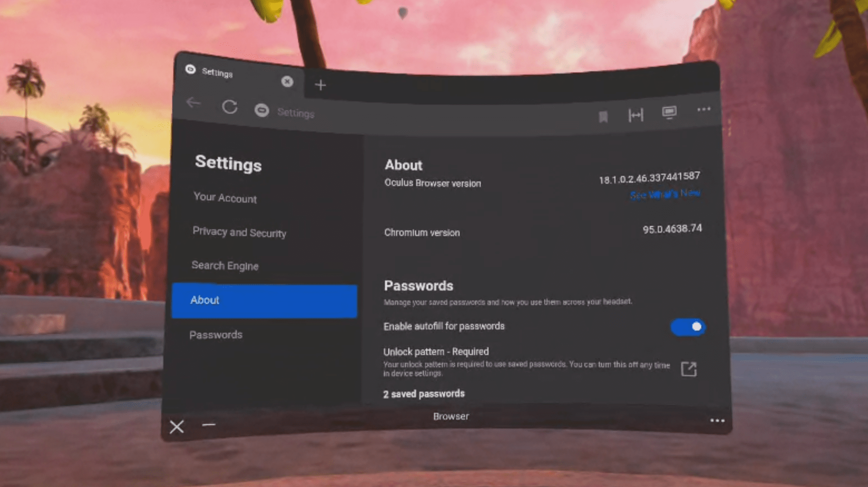Expand the Passwords settings section
The image size is (868, 487).
[x=216, y=334]
